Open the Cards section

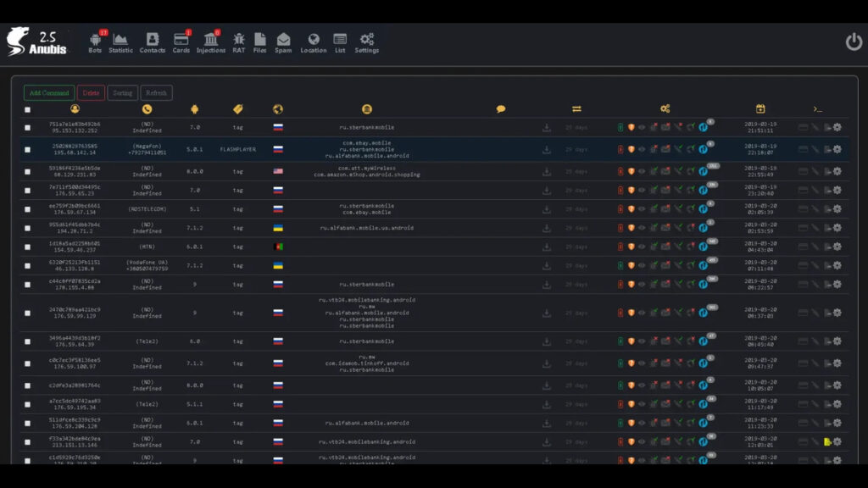coord(181,42)
